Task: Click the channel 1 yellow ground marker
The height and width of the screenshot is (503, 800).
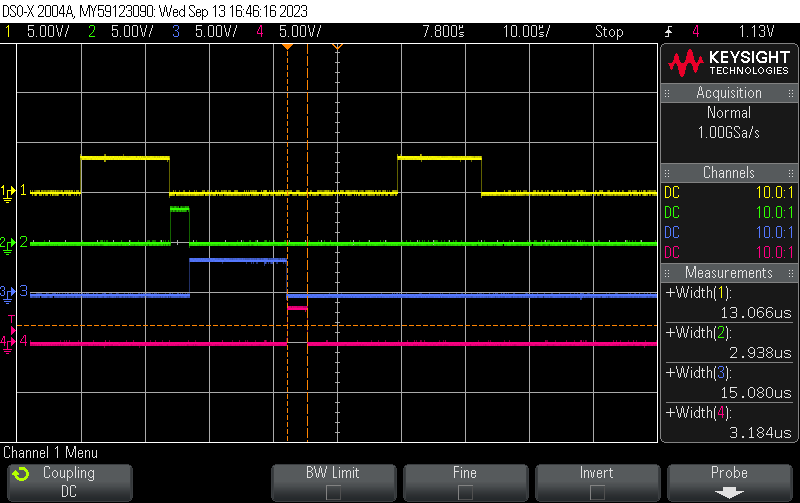Action: click(9, 191)
